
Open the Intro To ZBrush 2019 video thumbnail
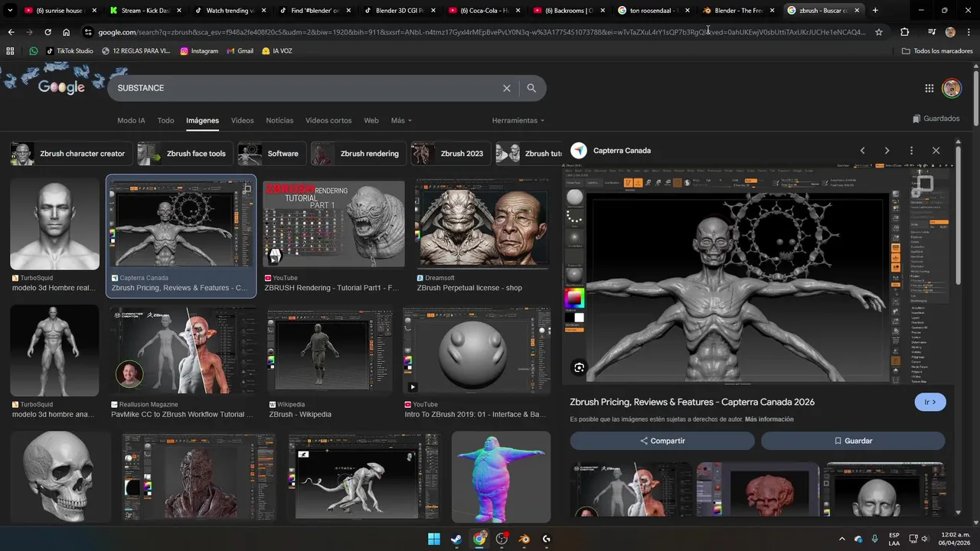tap(476, 352)
